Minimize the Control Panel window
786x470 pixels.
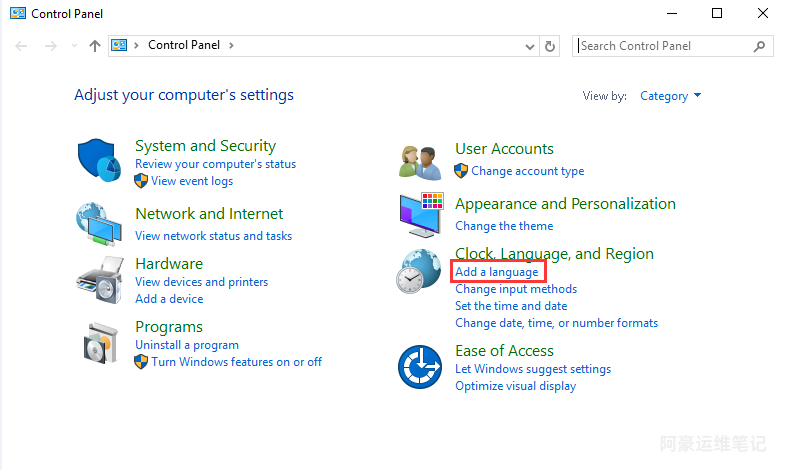672,14
